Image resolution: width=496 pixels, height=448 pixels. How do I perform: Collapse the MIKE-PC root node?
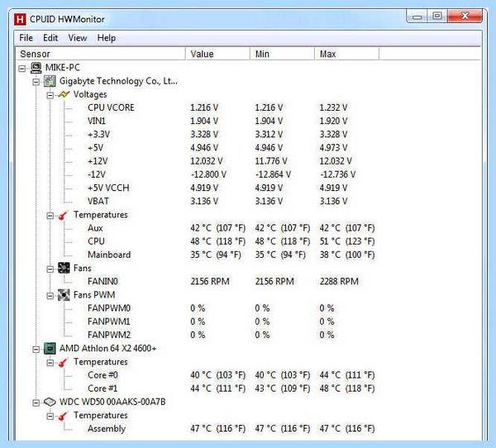click(x=21, y=69)
